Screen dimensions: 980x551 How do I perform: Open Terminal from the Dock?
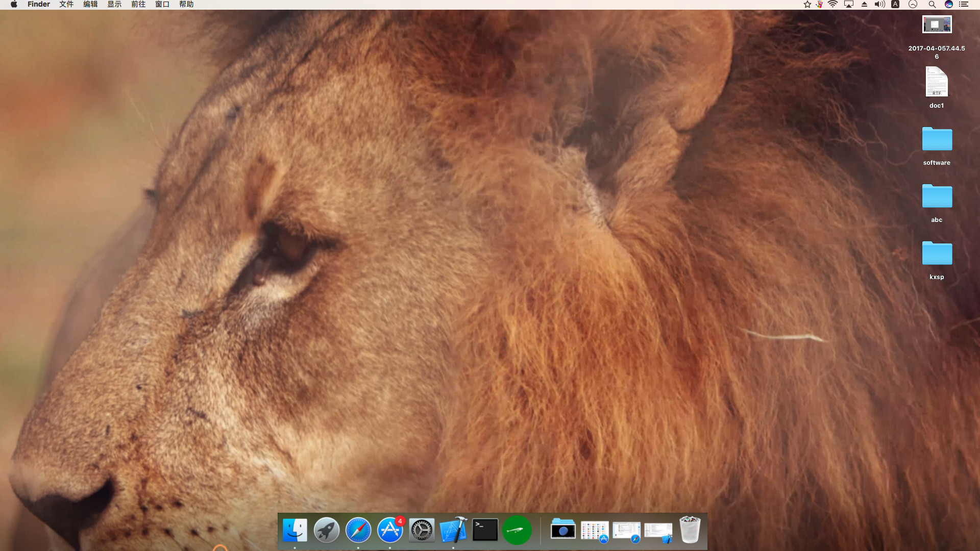point(485,530)
